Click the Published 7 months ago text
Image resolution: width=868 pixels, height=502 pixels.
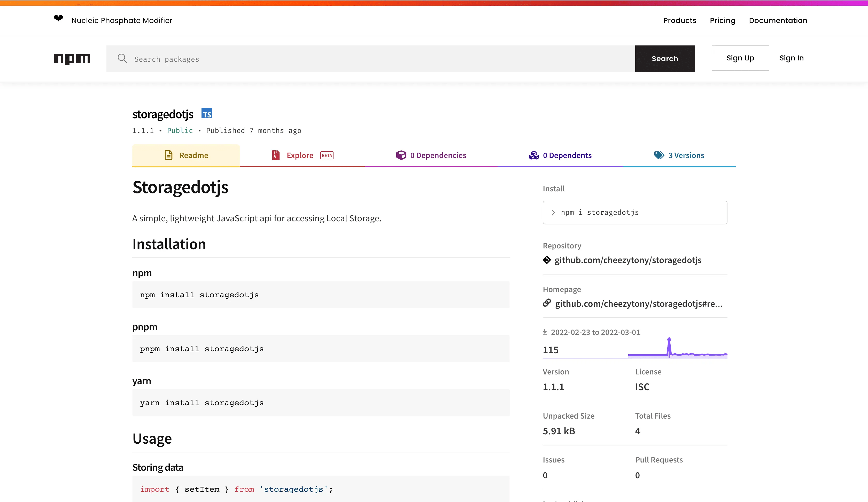(253, 130)
